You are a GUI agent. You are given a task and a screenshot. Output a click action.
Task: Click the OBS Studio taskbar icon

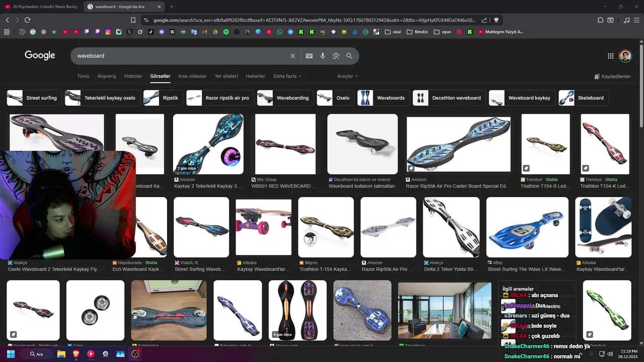click(135, 354)
